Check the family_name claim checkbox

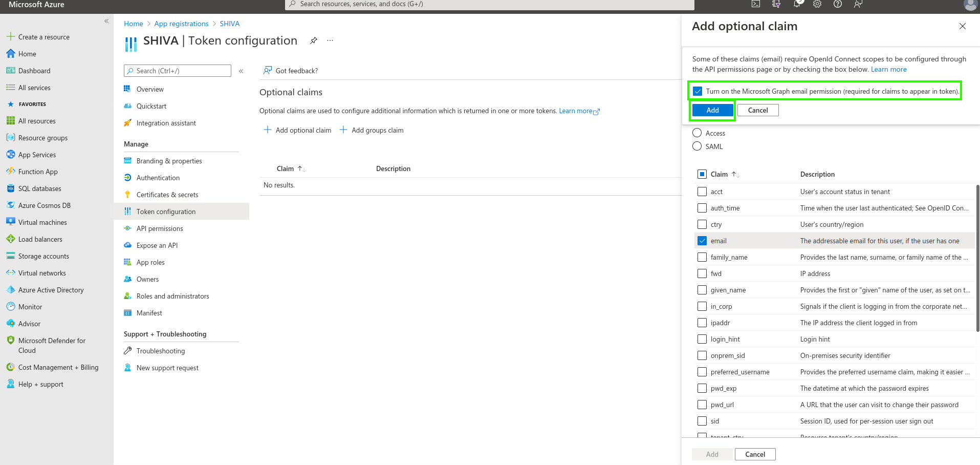pyautogui.click(x=702, y=257)
